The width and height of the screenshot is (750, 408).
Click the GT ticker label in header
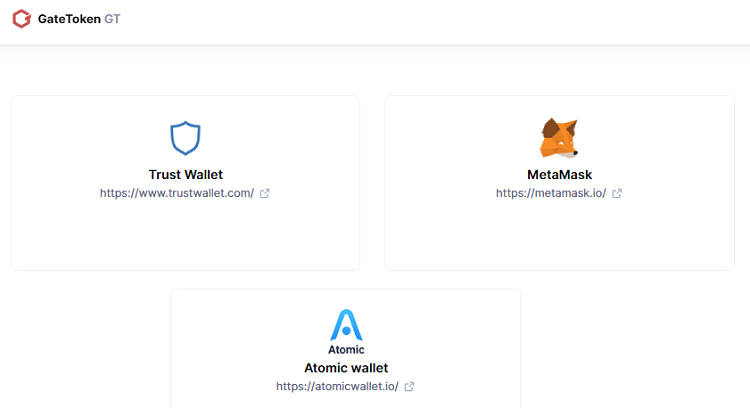tap(113, 19)
